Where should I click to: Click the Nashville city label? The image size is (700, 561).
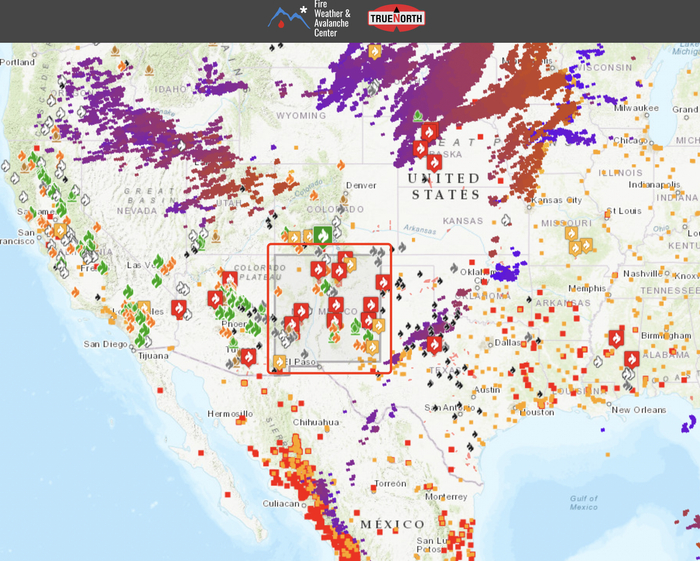643,273
